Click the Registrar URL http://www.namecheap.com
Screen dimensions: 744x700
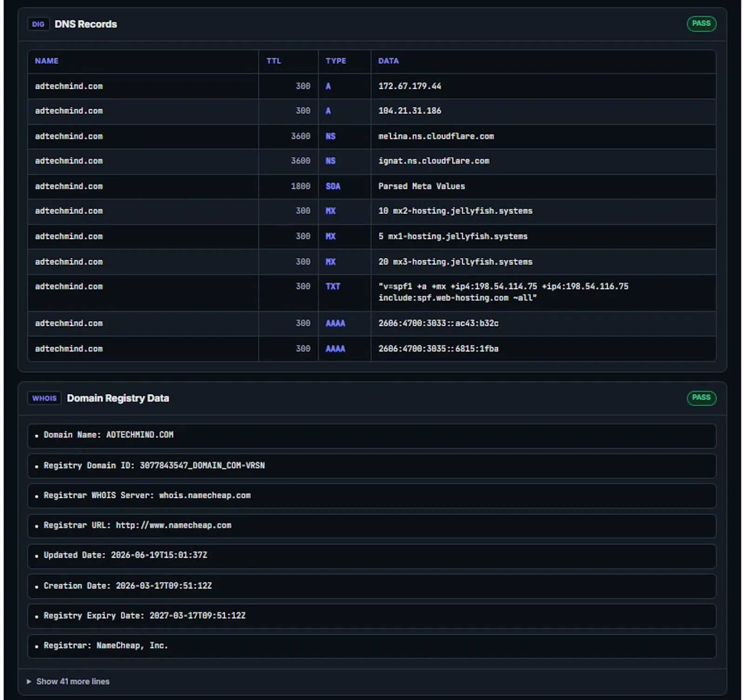point(173,526)
